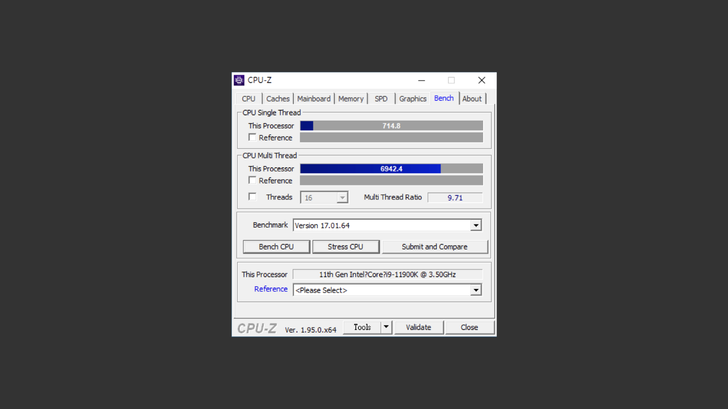Enable the Single Thread Reference checkbox
Viewport: 728px width, 409px height.
pos(252,138)
